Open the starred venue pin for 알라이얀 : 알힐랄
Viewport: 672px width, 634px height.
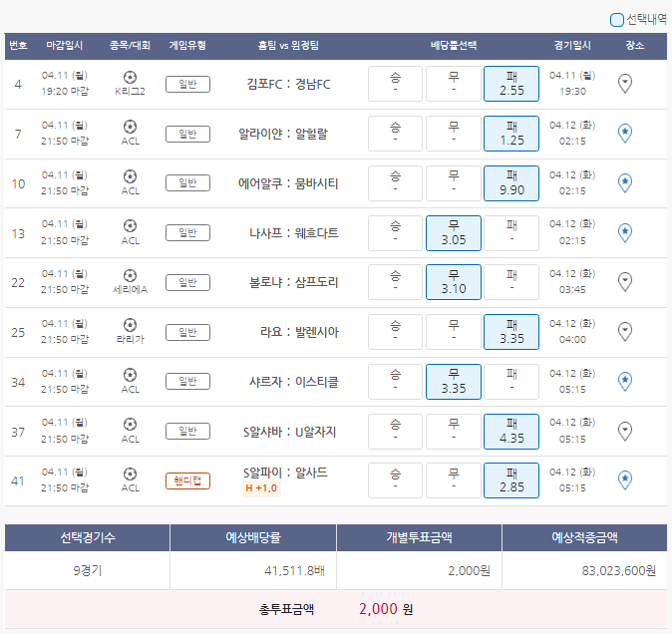point(625,134)
